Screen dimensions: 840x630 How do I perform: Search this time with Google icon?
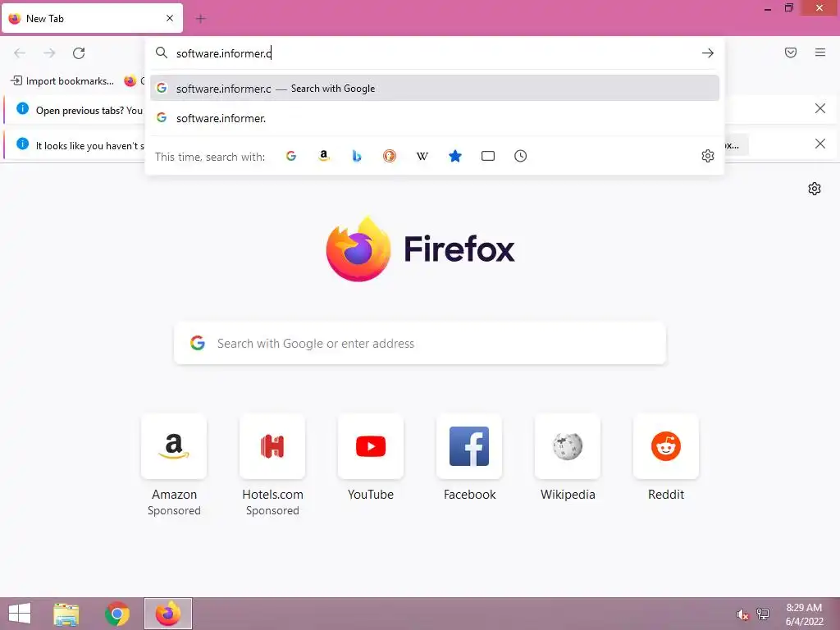(x=291, y=156)
